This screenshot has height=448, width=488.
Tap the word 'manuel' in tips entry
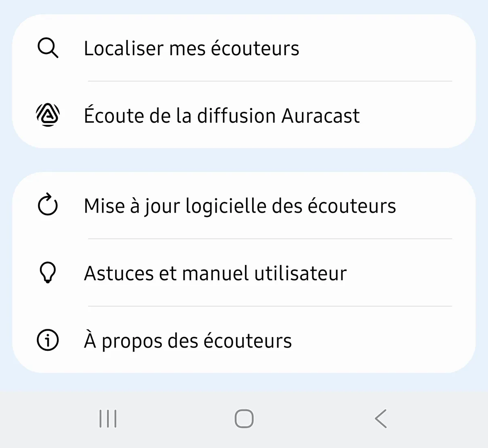click(x=216, y=273)
